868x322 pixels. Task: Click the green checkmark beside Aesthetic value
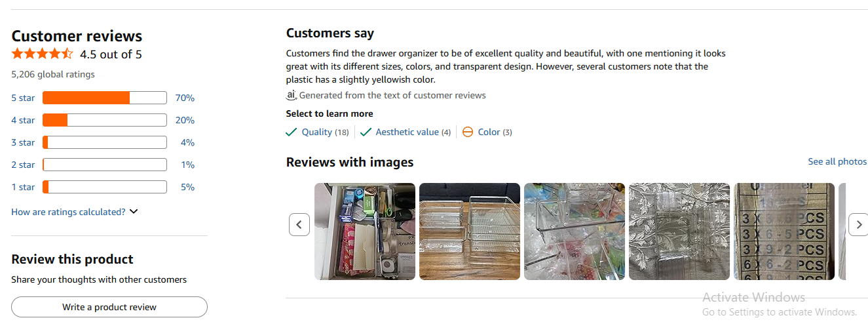(366, 132)
